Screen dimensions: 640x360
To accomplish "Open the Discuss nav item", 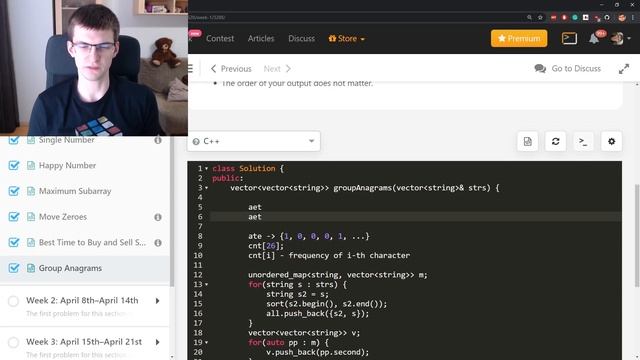I will 302,38.
